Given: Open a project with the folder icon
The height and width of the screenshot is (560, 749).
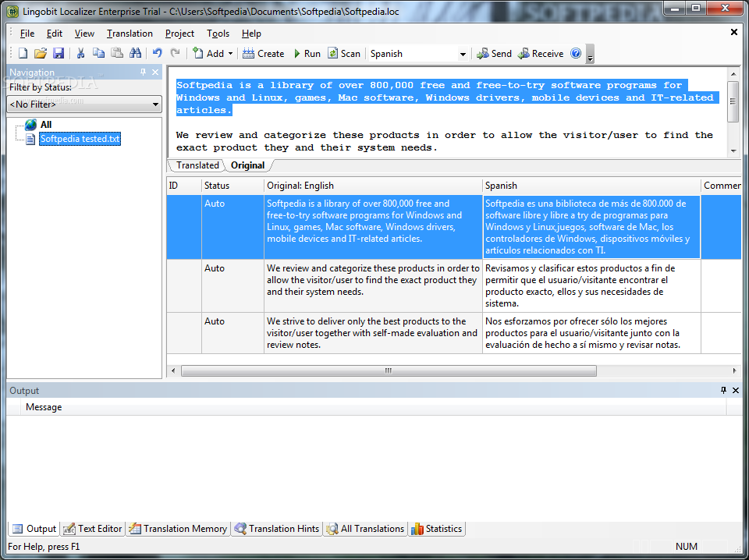Looking at the screenshot, I should (41, 54).
